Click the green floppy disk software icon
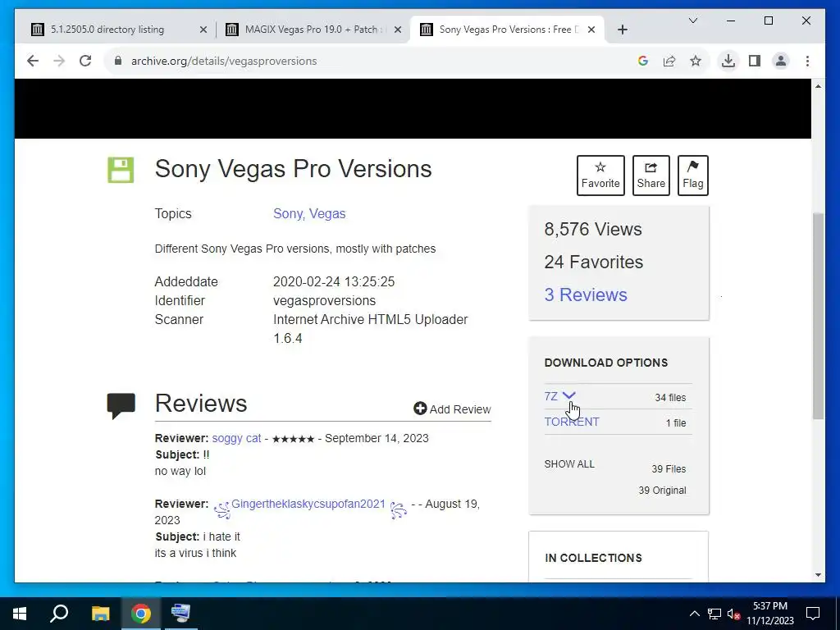This screenshot has height=630, width=840. [x=121, y=170]
